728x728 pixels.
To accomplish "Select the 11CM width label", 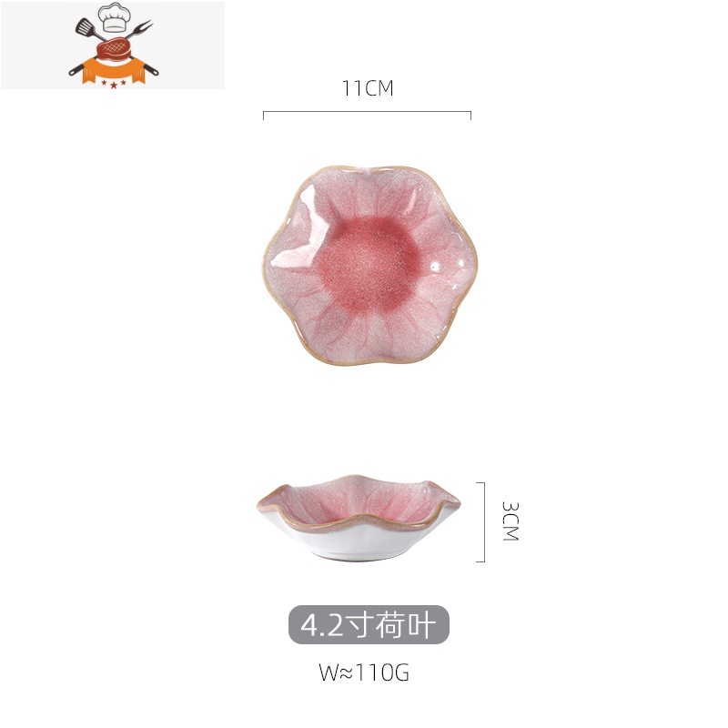I will coord(368,88).
